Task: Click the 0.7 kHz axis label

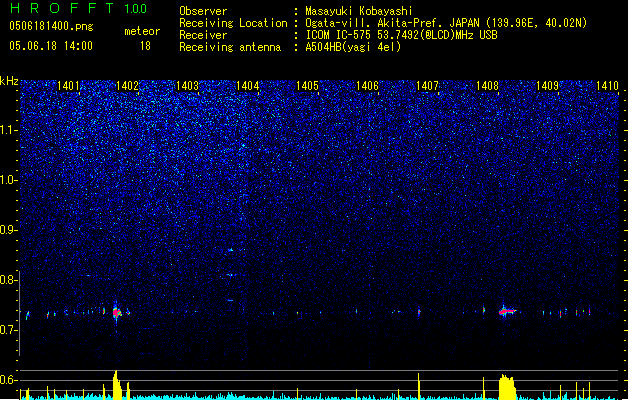Action: coord(9,330)
